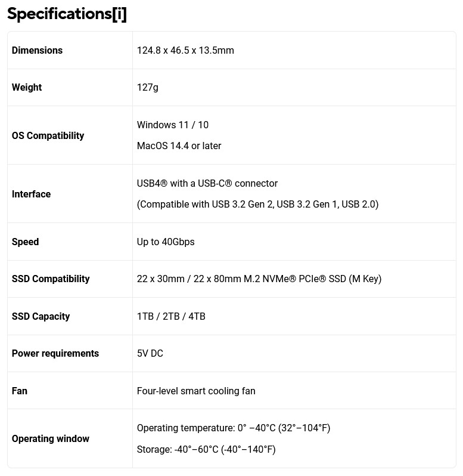Click the Operating temperature line
463x476 pixels.
(234, 428)
